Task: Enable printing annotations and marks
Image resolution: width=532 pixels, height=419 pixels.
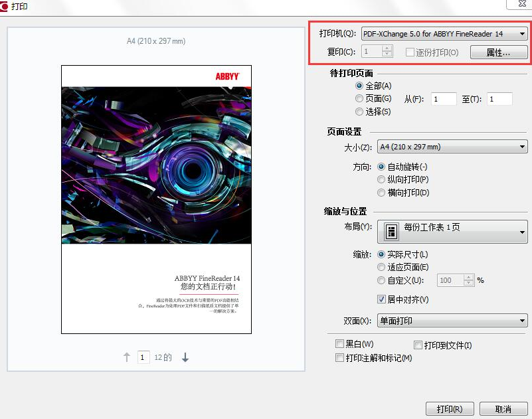Action: coord(340,356)
